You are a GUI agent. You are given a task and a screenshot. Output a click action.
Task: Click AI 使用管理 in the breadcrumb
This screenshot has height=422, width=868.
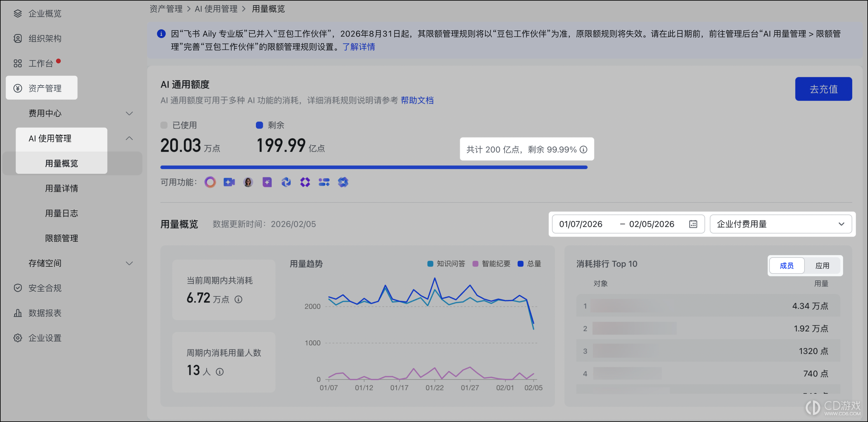coord(216,9)
